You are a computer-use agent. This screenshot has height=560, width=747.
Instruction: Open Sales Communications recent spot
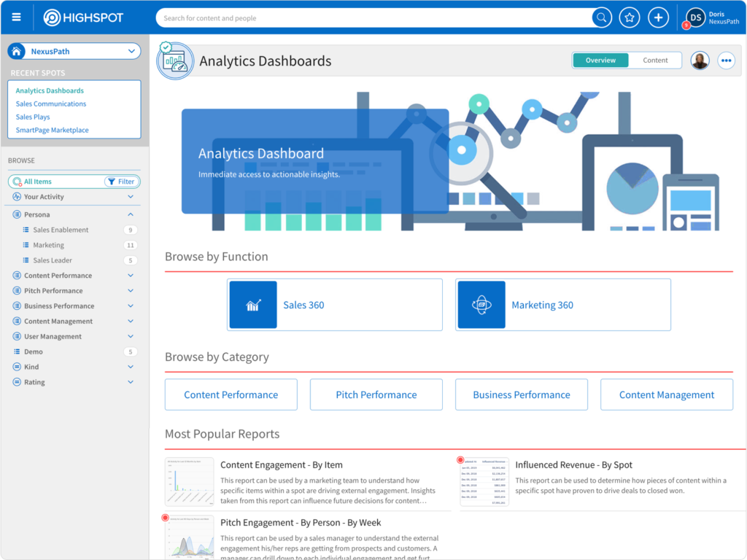(x=51, y=104)
